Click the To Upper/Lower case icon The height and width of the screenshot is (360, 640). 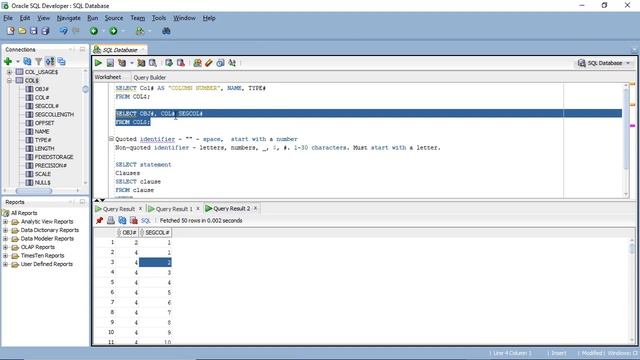tap(232, 63)
